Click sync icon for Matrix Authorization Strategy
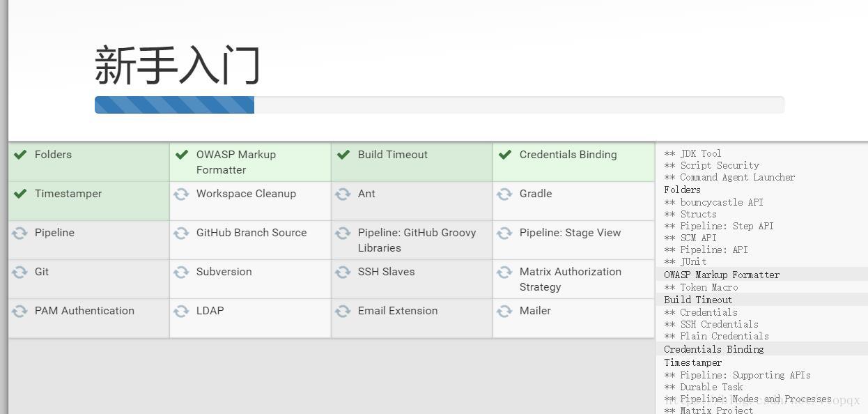Image resolution: width=868 pixels, height=414 pixels. pyautogui.click(x=504, y=272)
